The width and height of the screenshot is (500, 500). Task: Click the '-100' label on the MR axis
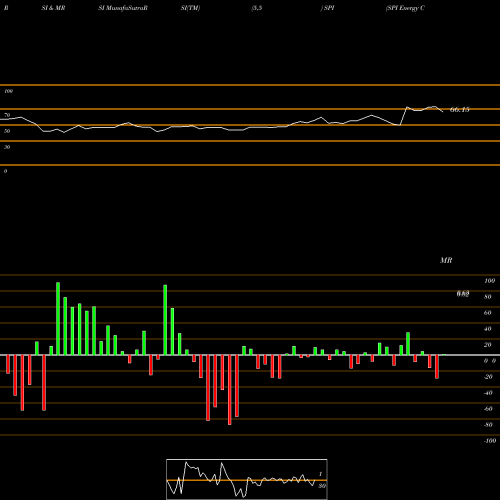[490, 441]
